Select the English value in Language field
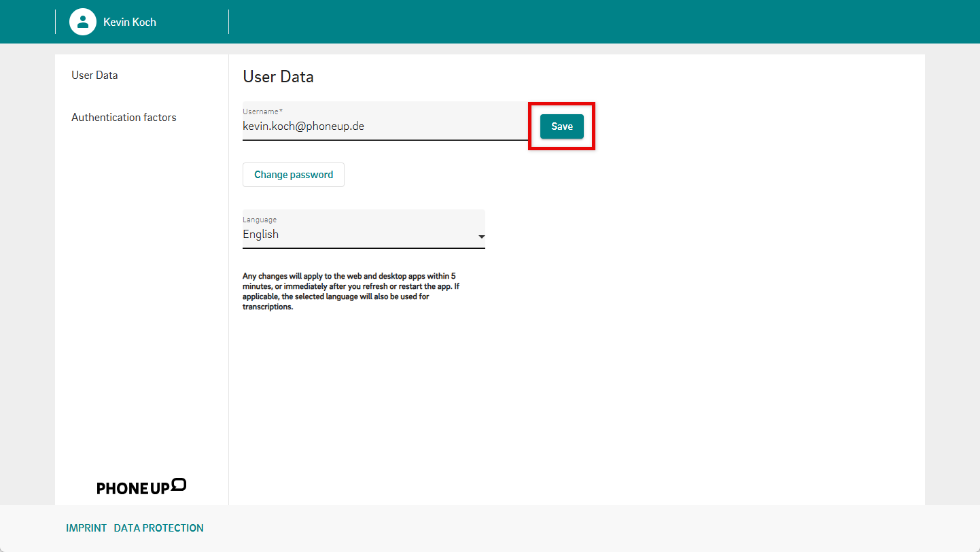Image resolution: width=980 pixels, height=552 pixels. (x=261, y=235)
